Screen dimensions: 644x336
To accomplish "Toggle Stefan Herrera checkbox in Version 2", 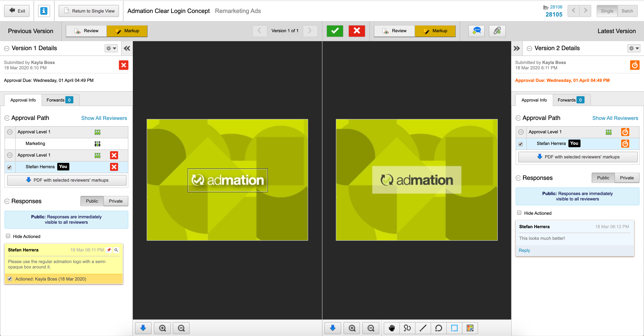I will coord(521,144).
